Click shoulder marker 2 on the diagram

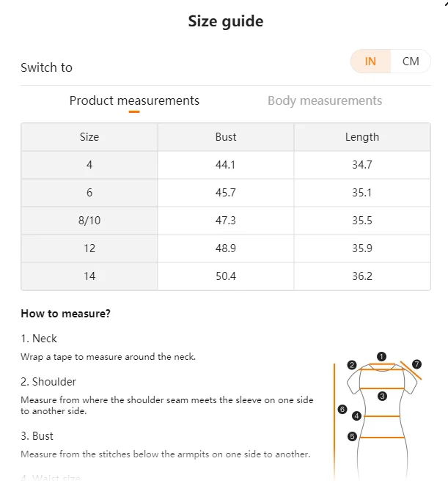coord(352,365)
